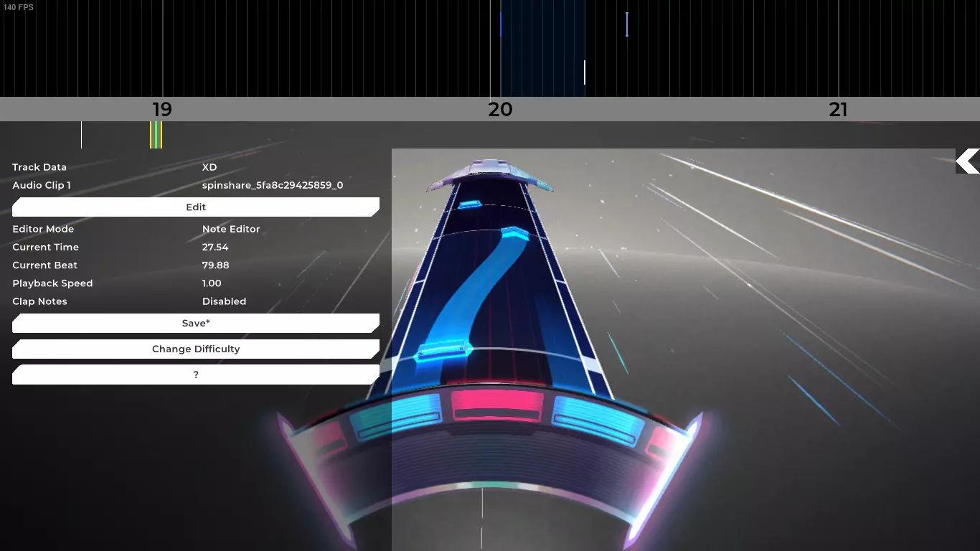Collapse the side panel with the white chevron

point(968,161)
